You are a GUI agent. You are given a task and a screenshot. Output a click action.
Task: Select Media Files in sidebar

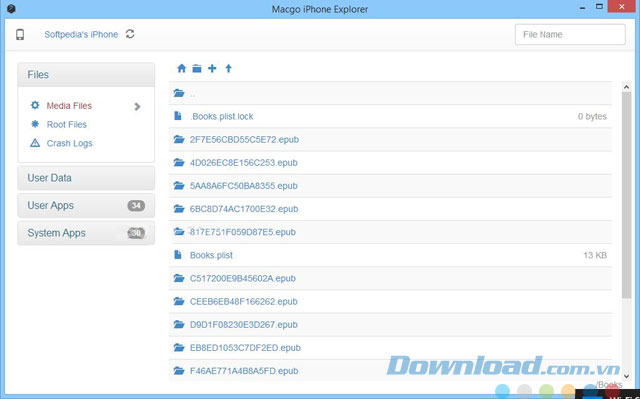69,106
